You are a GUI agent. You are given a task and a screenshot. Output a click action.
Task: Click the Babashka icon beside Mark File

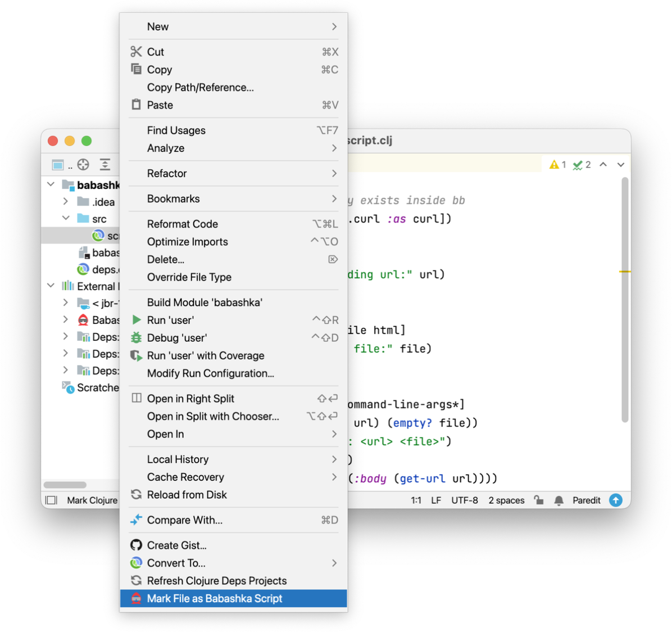136,598
